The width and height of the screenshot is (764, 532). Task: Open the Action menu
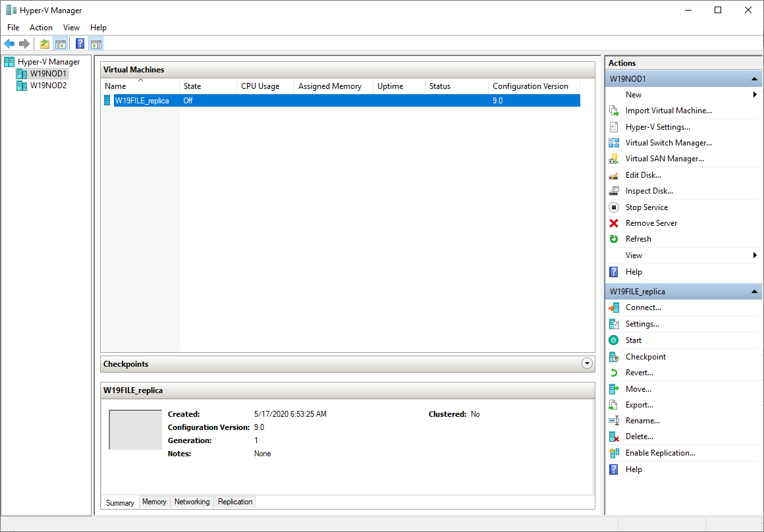[41, 28]
